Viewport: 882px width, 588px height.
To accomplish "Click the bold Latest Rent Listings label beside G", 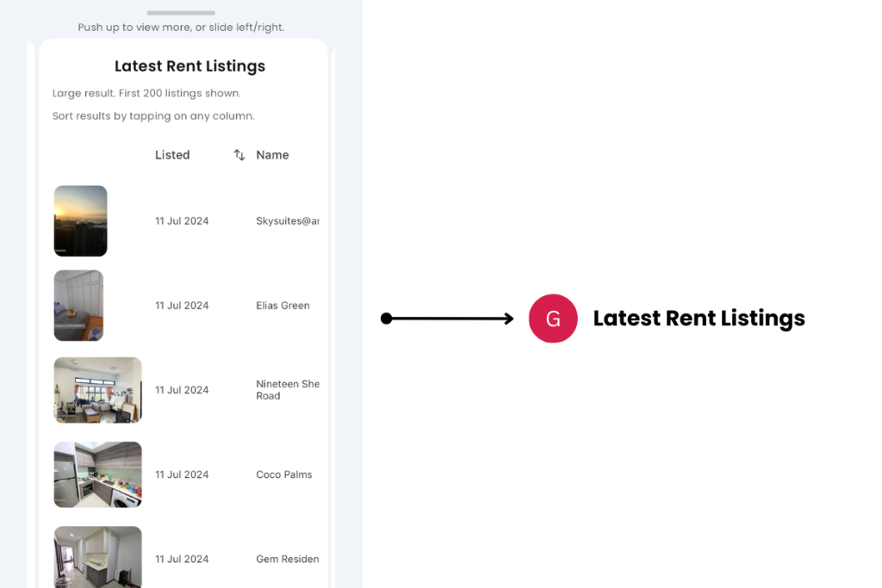I will tap(699, 319).
